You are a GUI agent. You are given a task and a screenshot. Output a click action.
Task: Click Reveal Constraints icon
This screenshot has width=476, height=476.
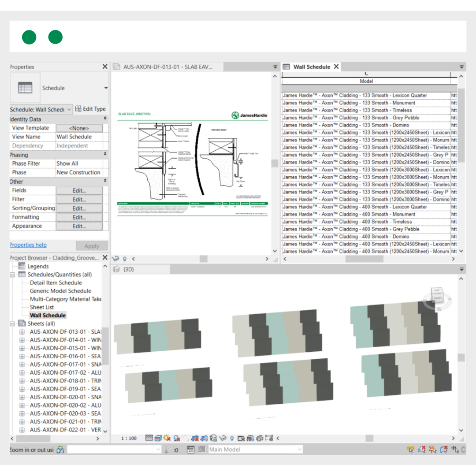click(269, 438)
